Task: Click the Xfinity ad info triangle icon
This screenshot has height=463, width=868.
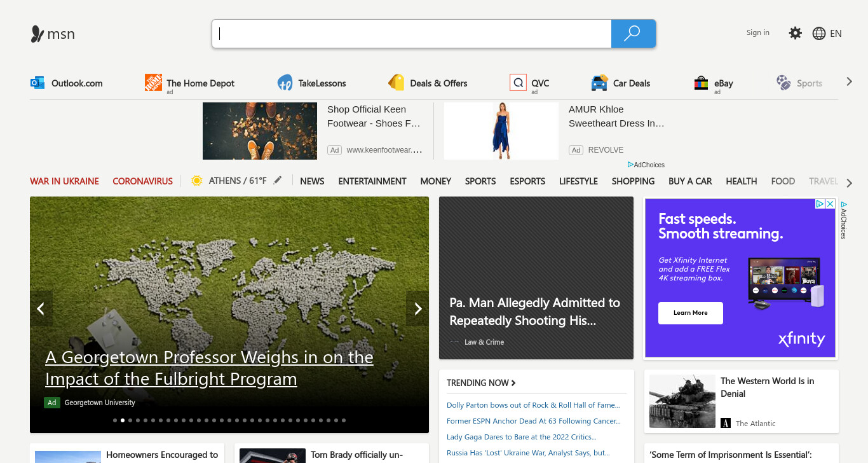Action: coord(820,204)
